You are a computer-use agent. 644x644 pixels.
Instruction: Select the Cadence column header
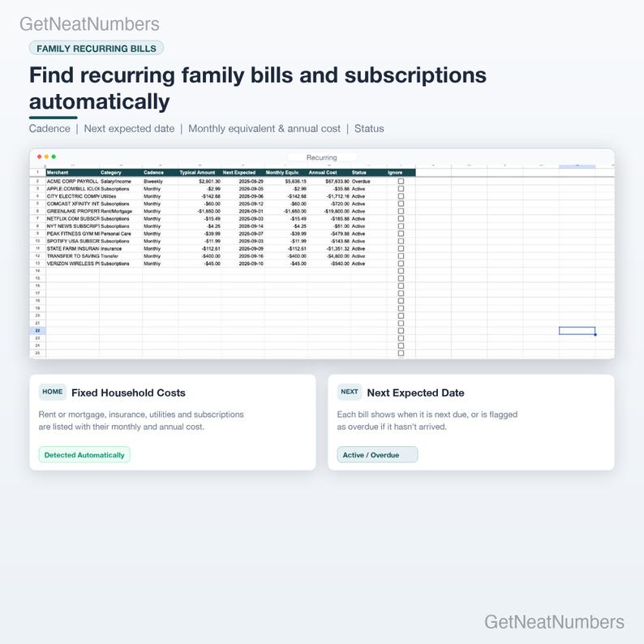(160, 173)
